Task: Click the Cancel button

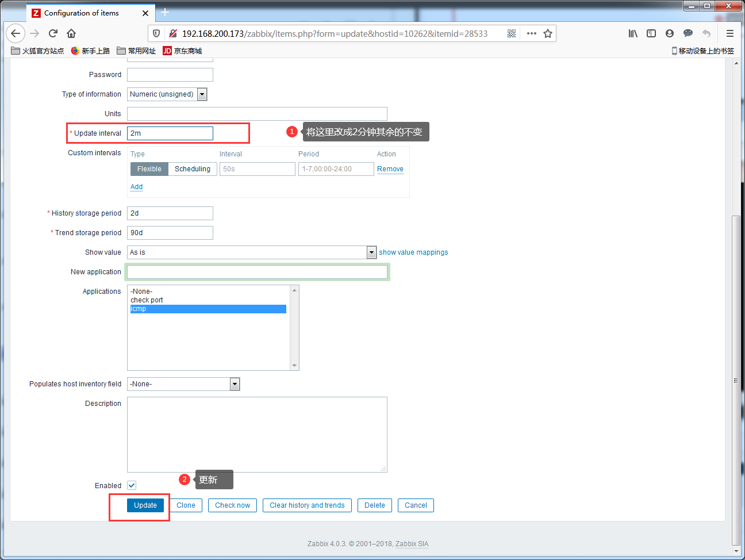Action: coord(416,505)
